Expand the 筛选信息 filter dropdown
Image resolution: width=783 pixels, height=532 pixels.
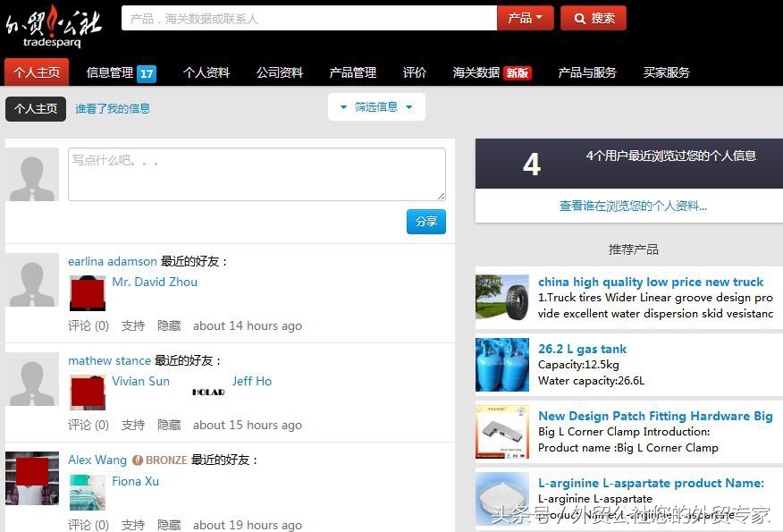click(376, 106)
